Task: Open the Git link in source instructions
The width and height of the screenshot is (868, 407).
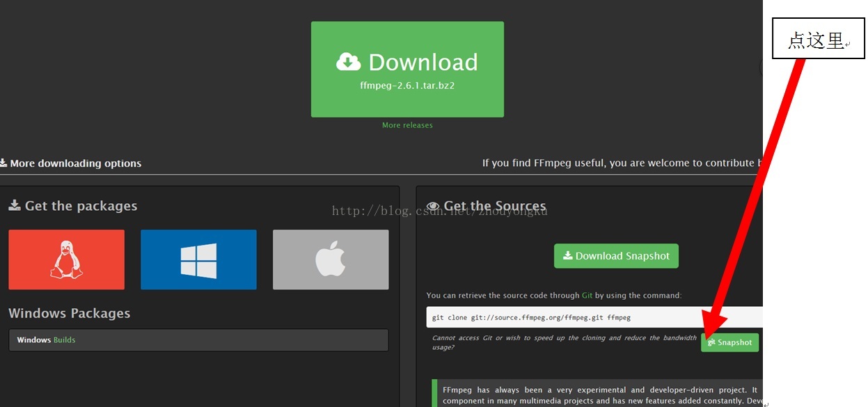Action: [x=587, y=296]
